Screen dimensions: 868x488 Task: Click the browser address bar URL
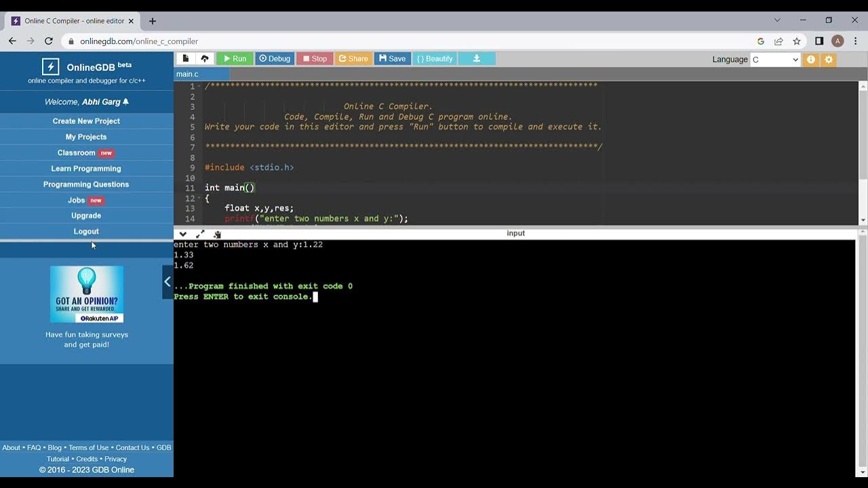[139, 41]
